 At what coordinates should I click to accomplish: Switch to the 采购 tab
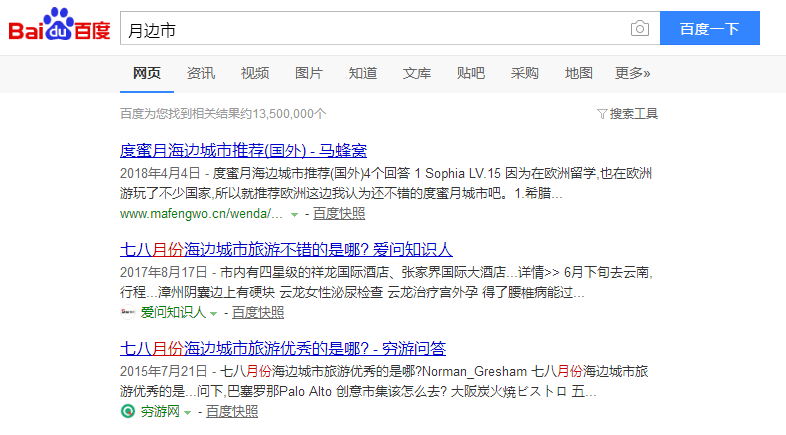coord(524,73)
